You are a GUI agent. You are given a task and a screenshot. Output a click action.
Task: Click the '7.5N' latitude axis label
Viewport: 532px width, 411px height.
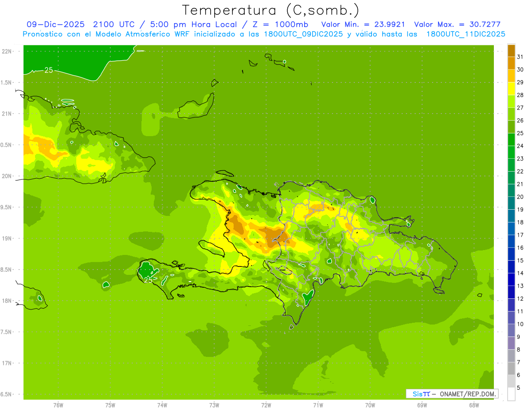[x=7, y=332]
